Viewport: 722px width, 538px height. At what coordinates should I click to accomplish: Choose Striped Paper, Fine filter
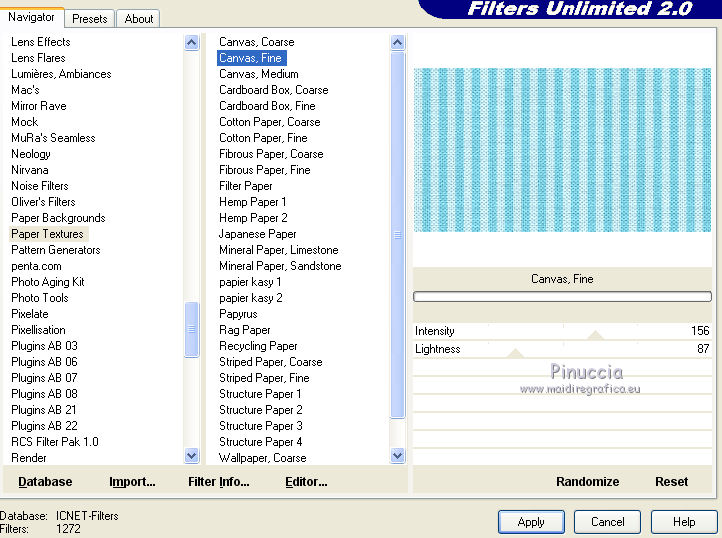pos(264,378)
